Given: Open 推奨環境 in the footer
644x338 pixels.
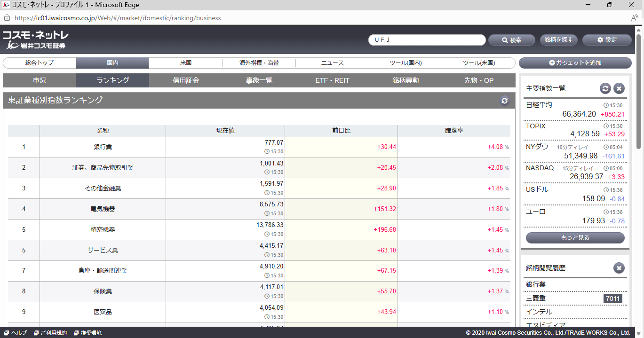Looking at the screenshot, I should point(87,333).
